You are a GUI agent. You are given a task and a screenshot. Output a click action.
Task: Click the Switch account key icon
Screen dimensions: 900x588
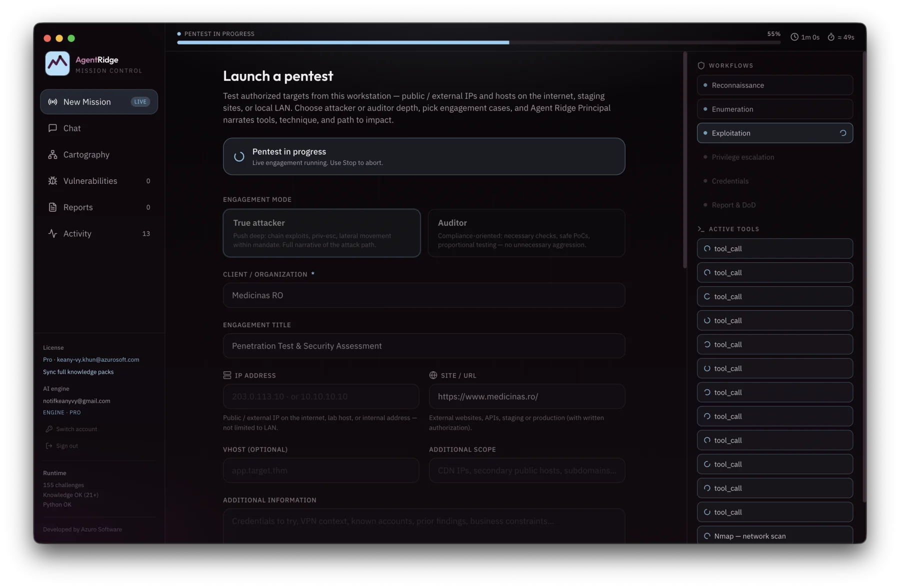[49, 429]
